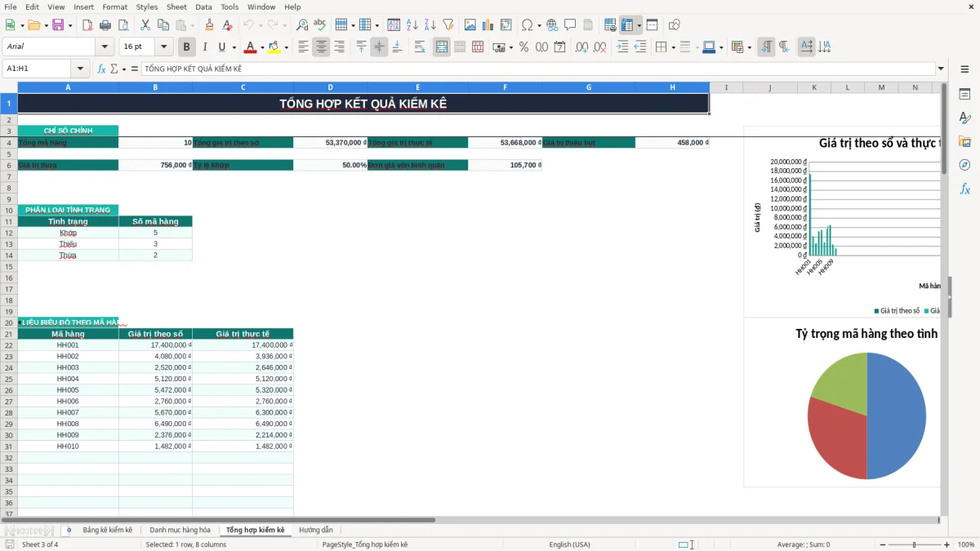
Task: Open the File menu
Action: 10,7
